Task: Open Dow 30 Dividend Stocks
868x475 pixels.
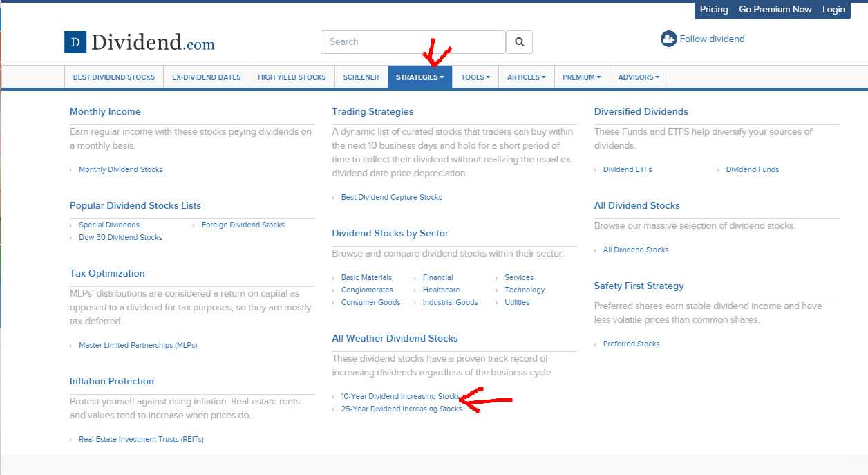Action: click(120, 237)
